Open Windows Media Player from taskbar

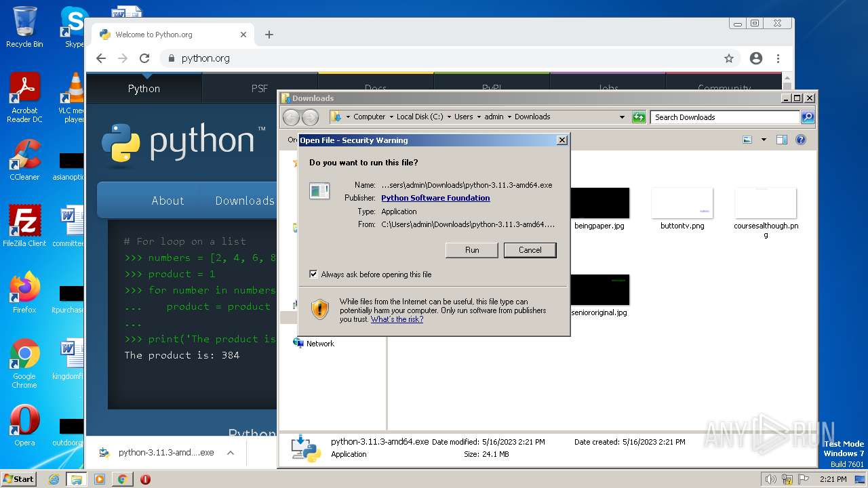[100, 479]
